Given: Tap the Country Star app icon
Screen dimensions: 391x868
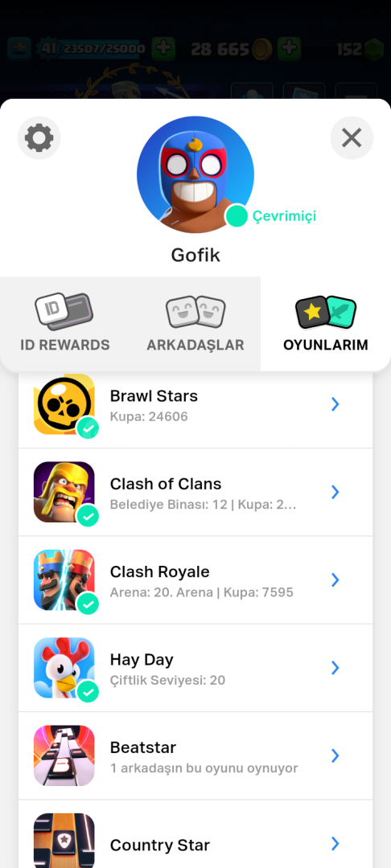Looking at the screenshot, I should click(x=64, y=841).
